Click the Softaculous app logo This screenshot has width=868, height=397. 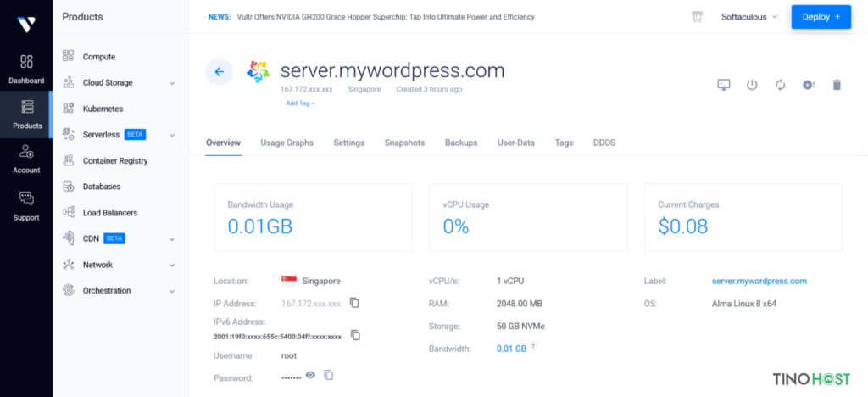coord(258,72)
